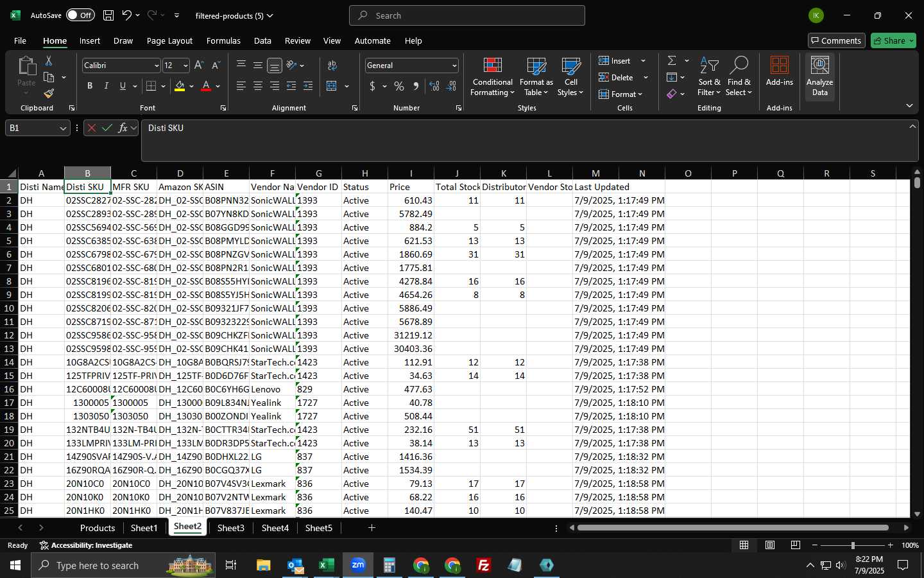Screen dimensions: 924x578
Task: Click the Copy icon in Clipboard group
Action: (x=49, y=77)
